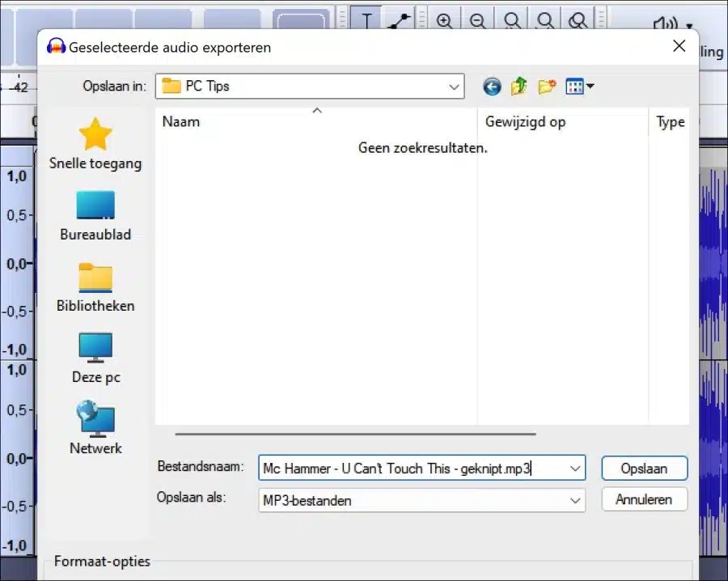Go to Bureaublad location
The height and width of the screenshot is (581, 728).
pos(95,216)
